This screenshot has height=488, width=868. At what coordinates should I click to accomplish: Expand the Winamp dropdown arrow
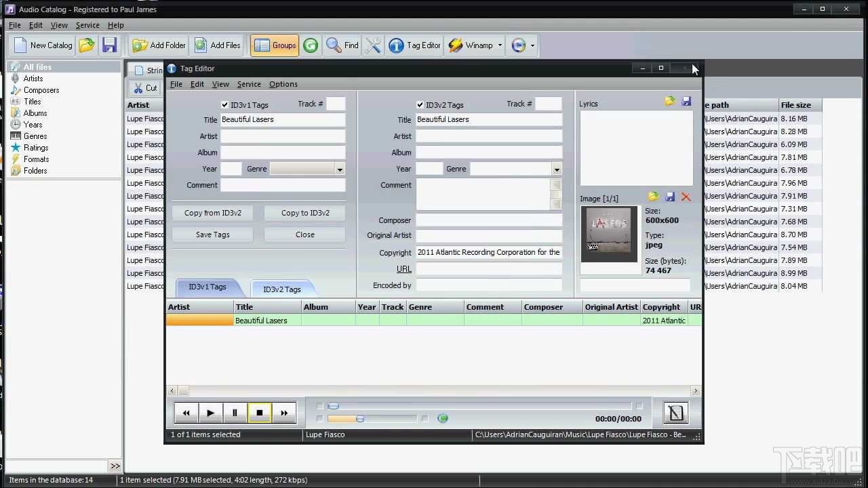[x=500, y=45]
